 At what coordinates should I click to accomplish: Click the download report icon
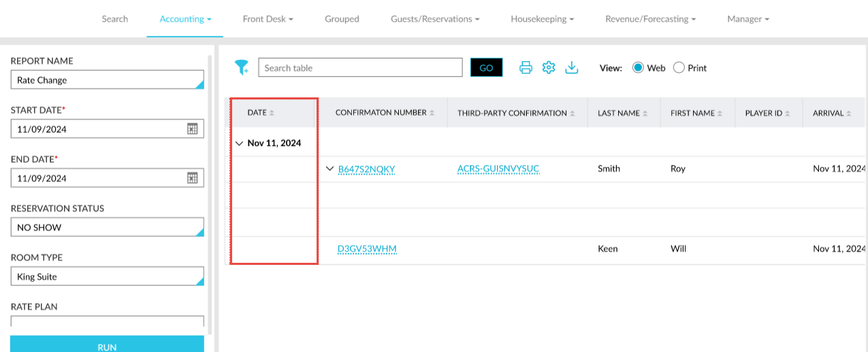coord(572,67)
